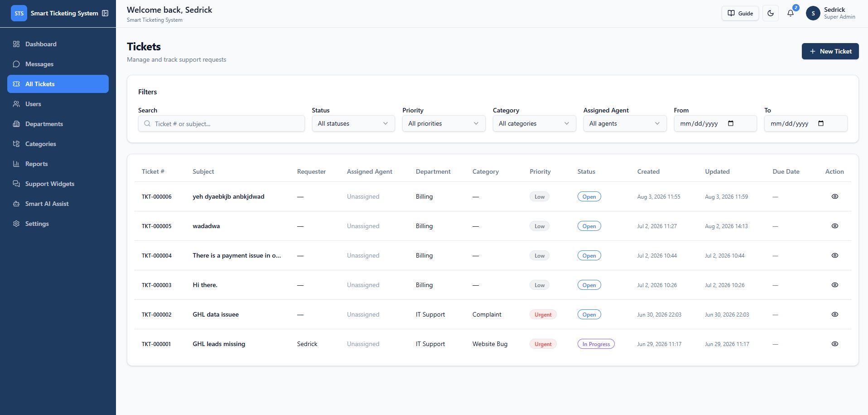
Task: Open subject 'yeh dyaebkjb anbkjdwad'
Action: tap(228, 196)
